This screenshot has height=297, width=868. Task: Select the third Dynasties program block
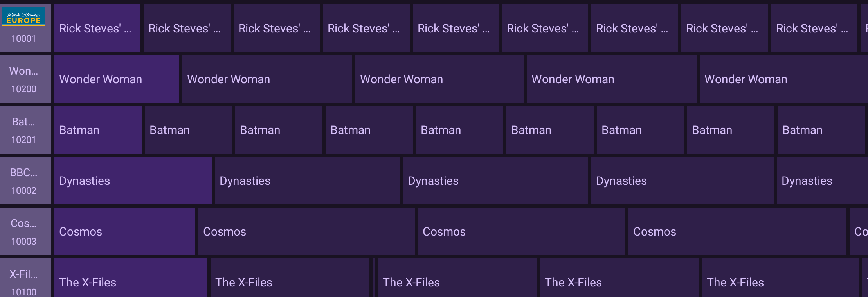click(x=495, y=181)
